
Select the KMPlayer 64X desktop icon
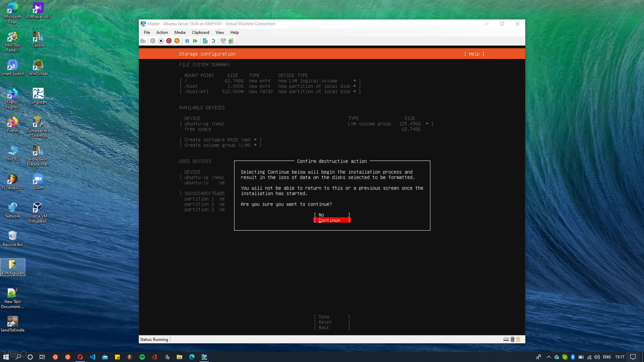[x=38, y=11]
